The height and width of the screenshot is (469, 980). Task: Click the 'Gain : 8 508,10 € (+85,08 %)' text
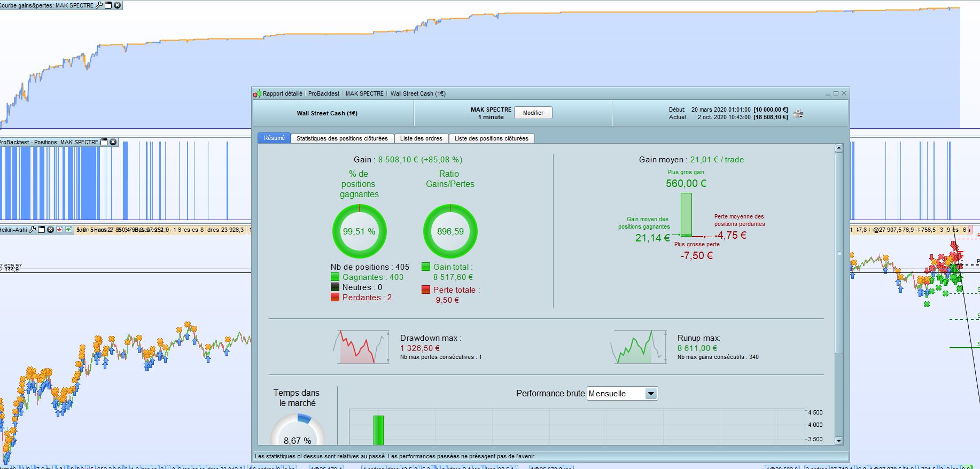(x=408, y=160)
